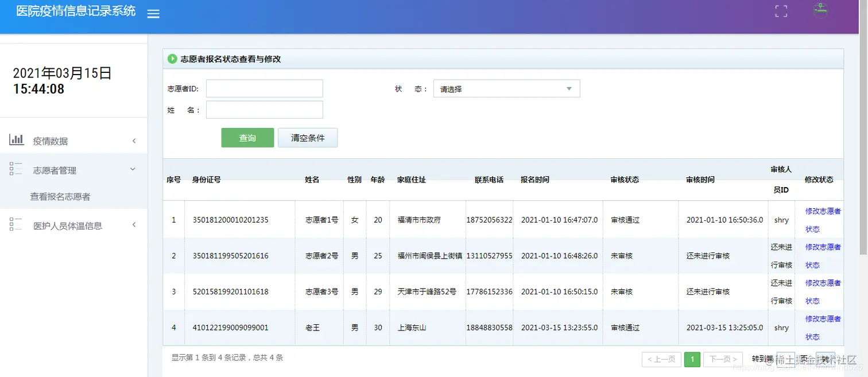Click the name cell 老王
The height and width of the screenshot is (377, 868).
(312, 328)
